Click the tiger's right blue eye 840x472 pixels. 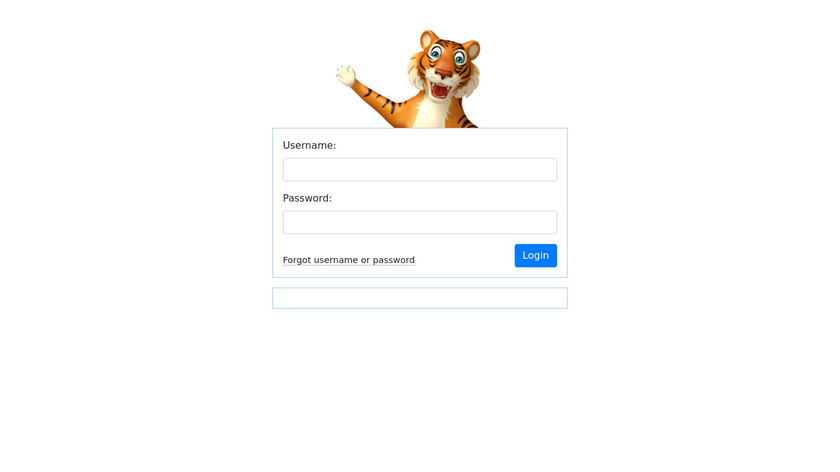460,58
